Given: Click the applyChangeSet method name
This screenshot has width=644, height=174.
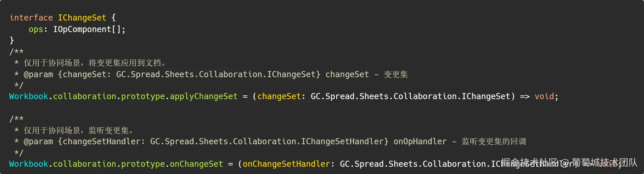Looking at the screenshot, I should (203, 96).
